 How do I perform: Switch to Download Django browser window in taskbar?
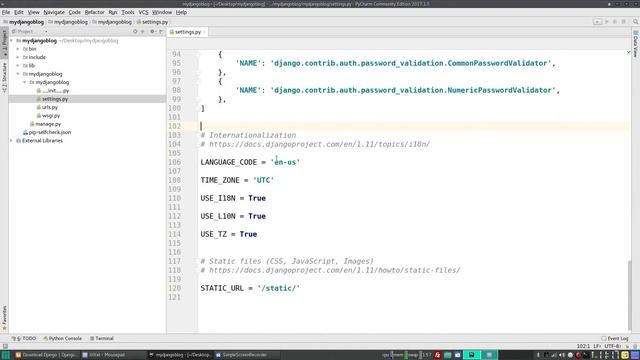(x=46, y=355)
